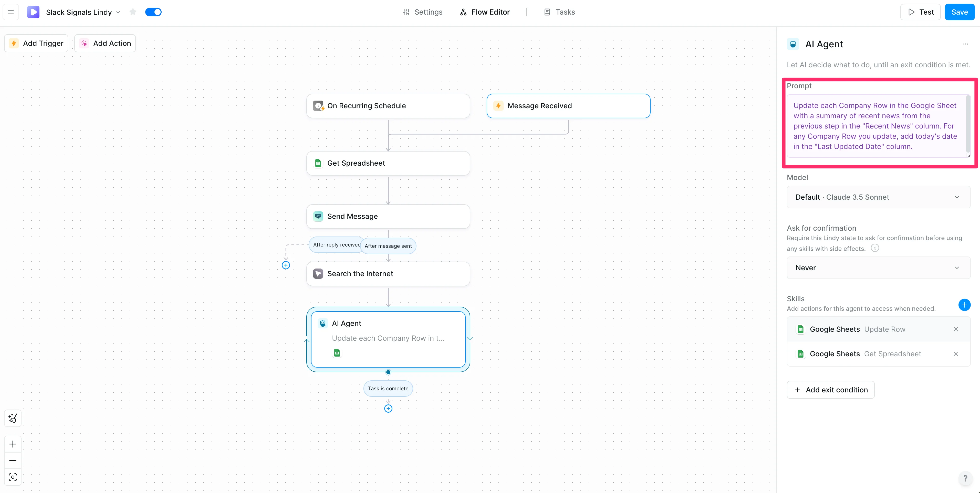Click Add exit condition button
The width and height of the screenshot is (980, 493).
click(830, 390)
